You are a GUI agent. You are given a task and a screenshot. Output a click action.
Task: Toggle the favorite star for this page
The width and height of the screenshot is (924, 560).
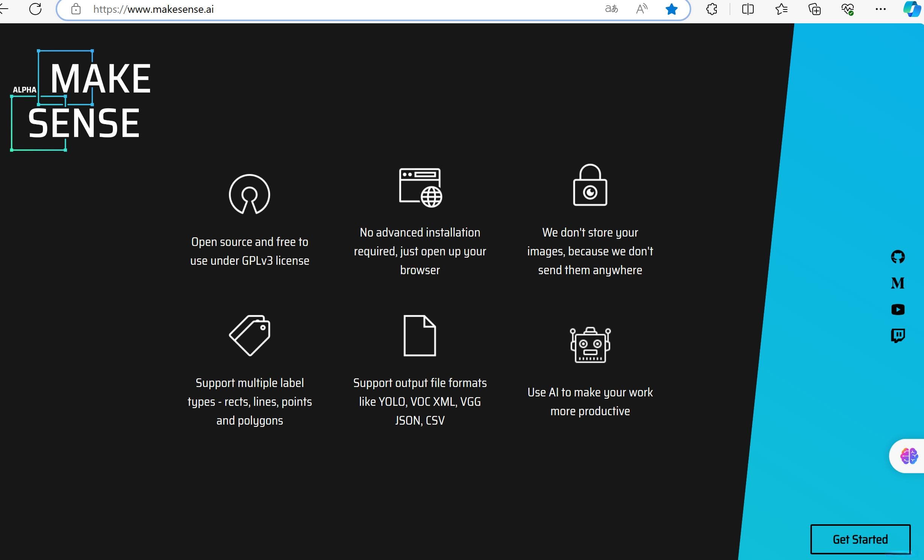pos(671,9)
